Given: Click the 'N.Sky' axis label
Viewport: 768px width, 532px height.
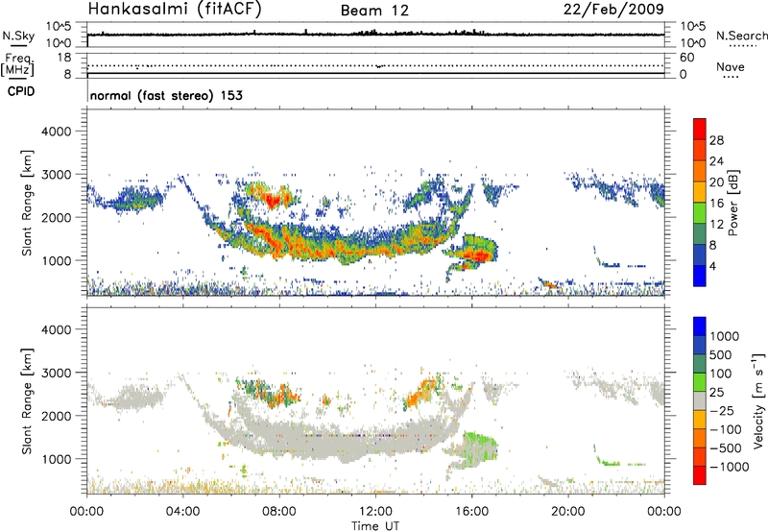Looking at the screenshot, I should pyautogui.click(x=18, y=36).
